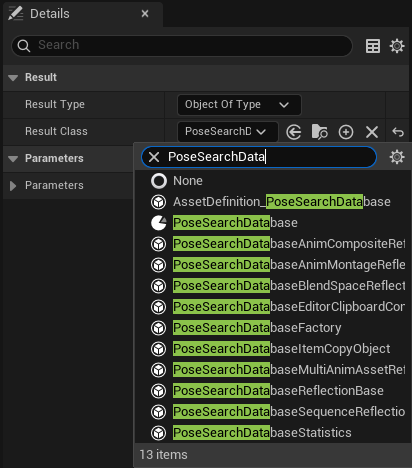Image resolution: width=412 pixels, height=468 pixels.
Task: Reset Result Class to default arrow
Action: click(398, 132)
